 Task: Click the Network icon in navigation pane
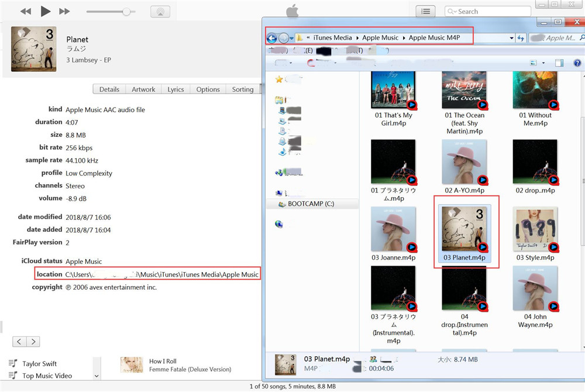(278, 224)
